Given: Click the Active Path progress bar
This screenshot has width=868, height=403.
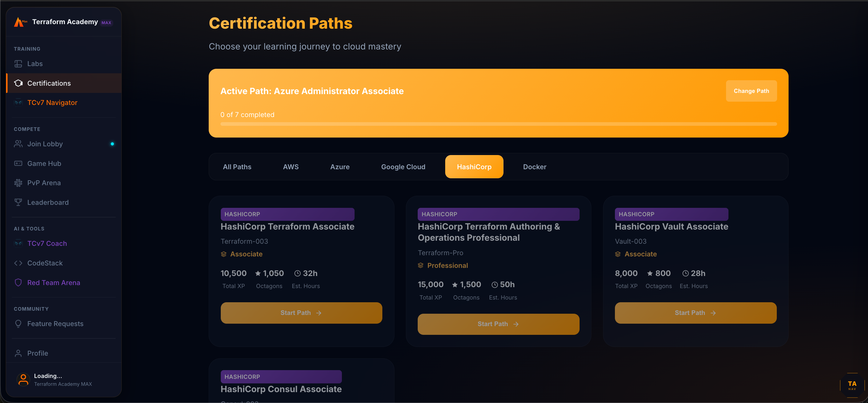Looking at the screenshot, I should click(x=498, y=124).
